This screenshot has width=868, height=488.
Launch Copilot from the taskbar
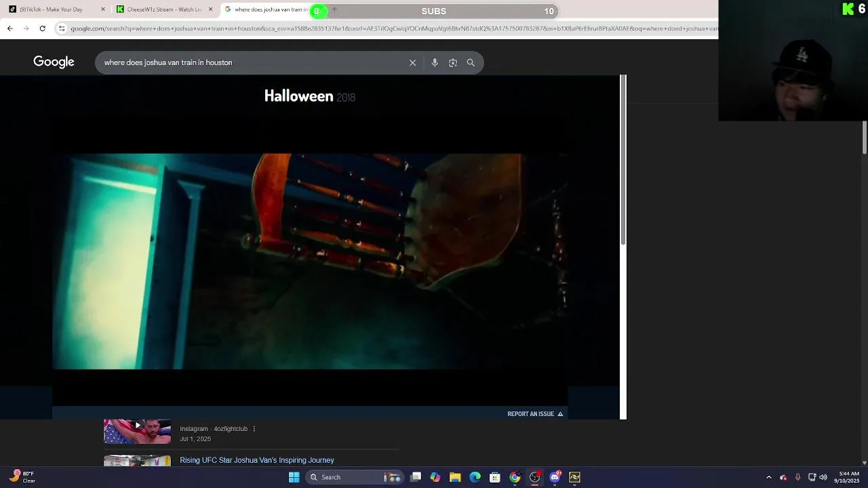coord(435,477)
